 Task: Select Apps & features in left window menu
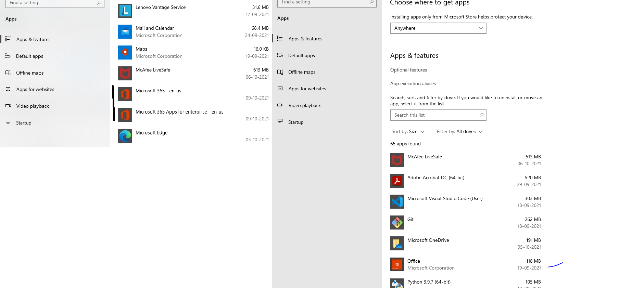(33, 39)
